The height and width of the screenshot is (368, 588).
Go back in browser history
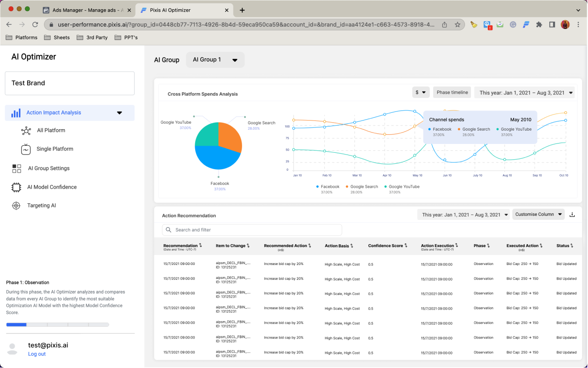click(x=9, y=24)
